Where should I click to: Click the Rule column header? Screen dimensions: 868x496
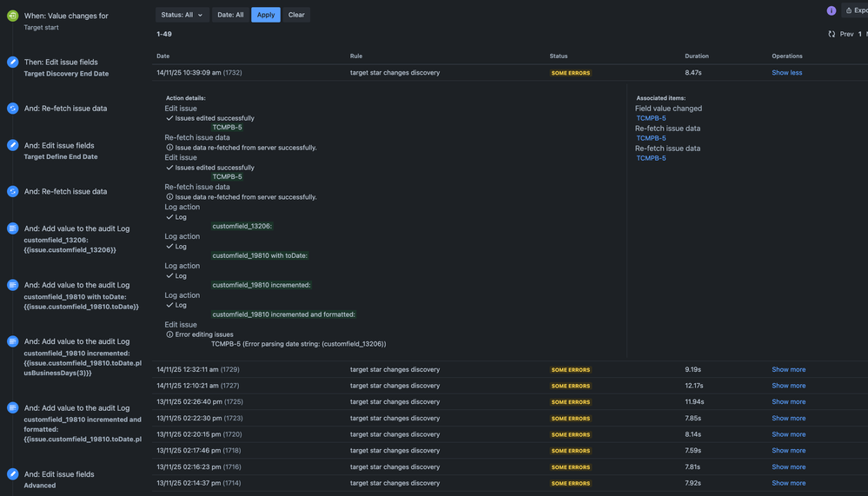pos(356,56)
